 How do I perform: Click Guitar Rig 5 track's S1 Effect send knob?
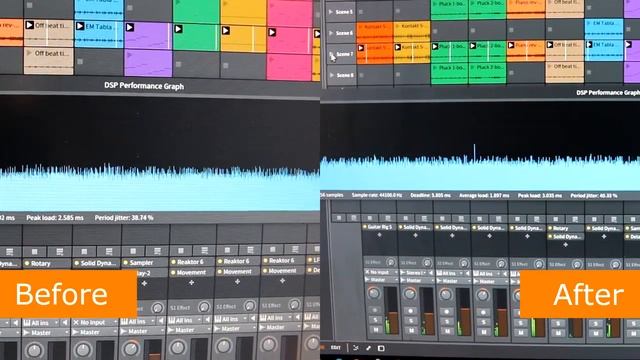[x=391, y=262]
